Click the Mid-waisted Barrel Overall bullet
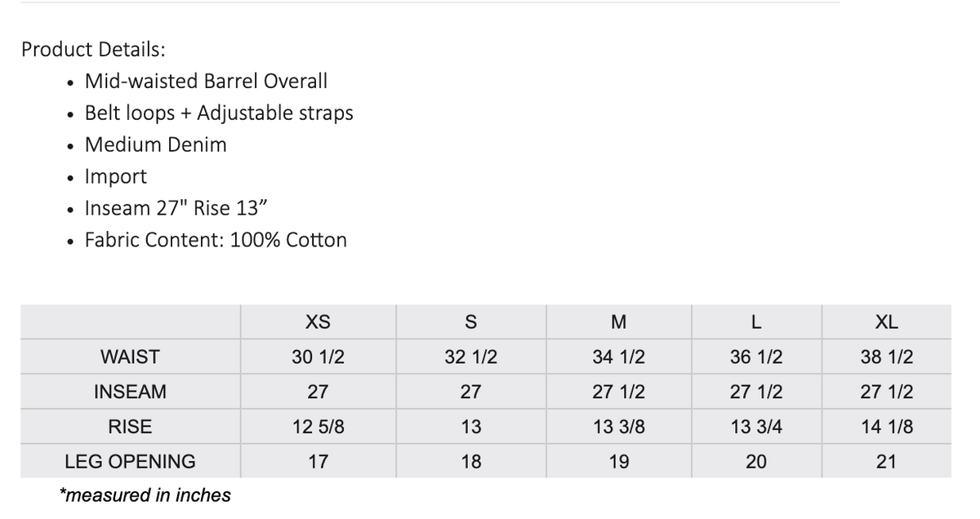This screenshot has width=980, height=519. pos(206,81)
